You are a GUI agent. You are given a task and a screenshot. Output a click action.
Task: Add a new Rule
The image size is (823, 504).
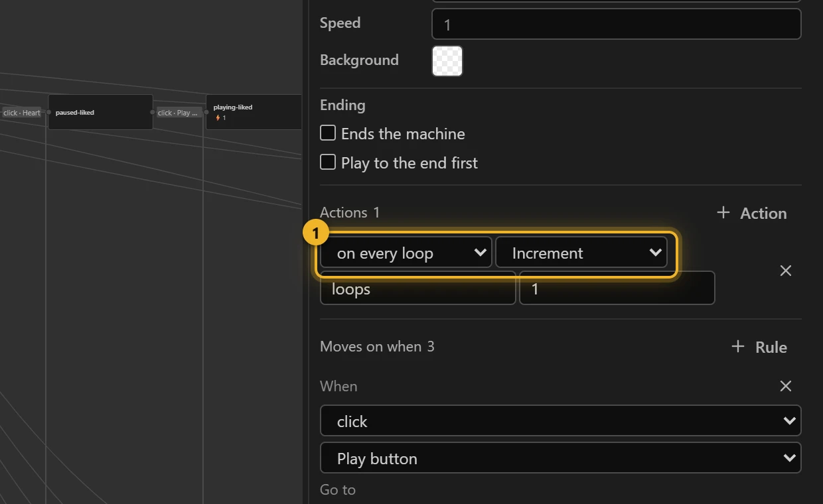click(x=759, y=347)
